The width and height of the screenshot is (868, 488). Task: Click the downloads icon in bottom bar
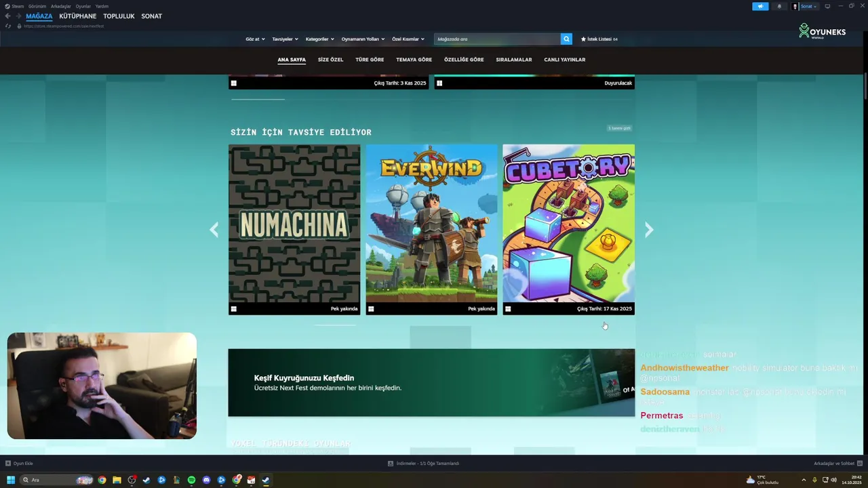coord(391,464)
